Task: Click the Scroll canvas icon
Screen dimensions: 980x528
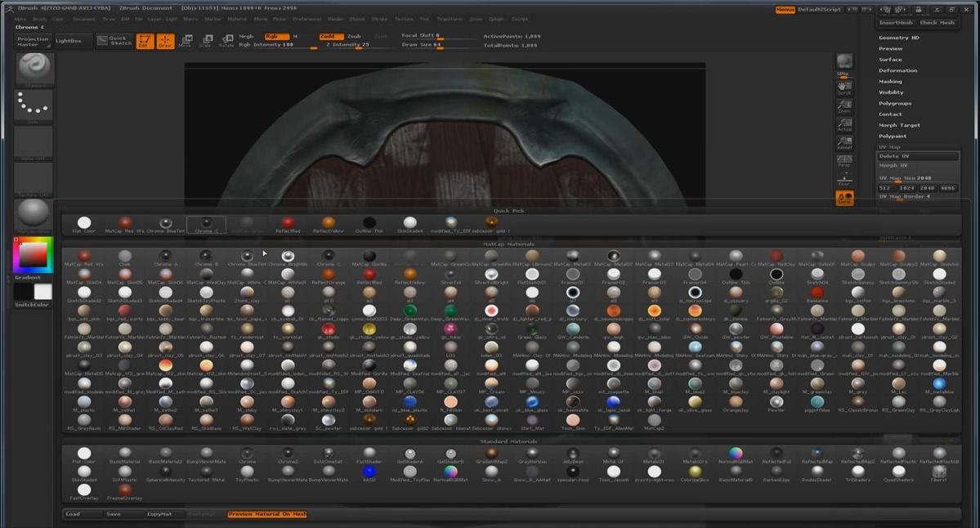Action: click(844, 87)
